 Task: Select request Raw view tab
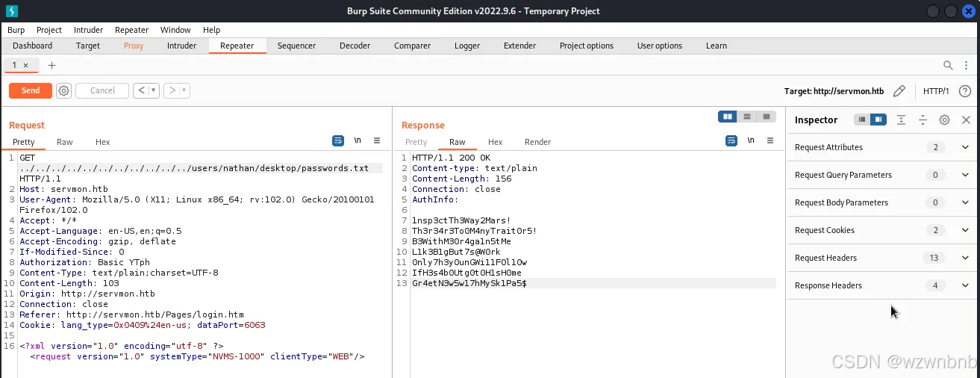click(65, 142)
